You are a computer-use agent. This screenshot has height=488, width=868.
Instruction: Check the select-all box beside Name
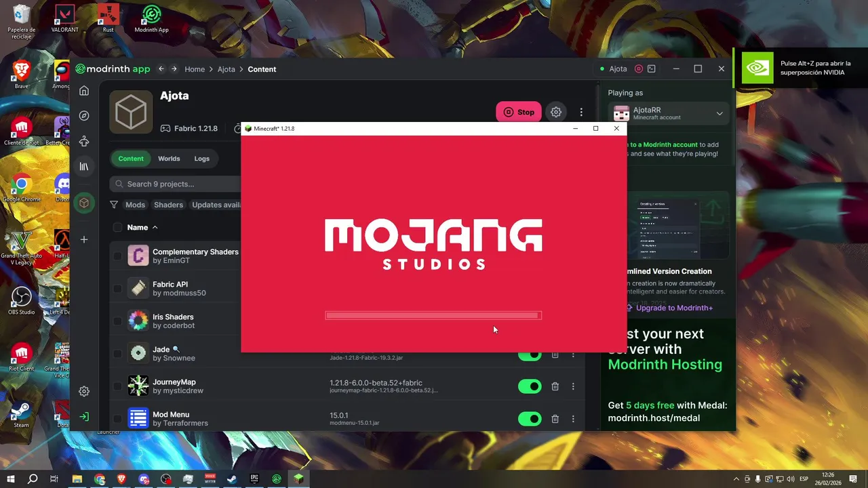(117, 228)
